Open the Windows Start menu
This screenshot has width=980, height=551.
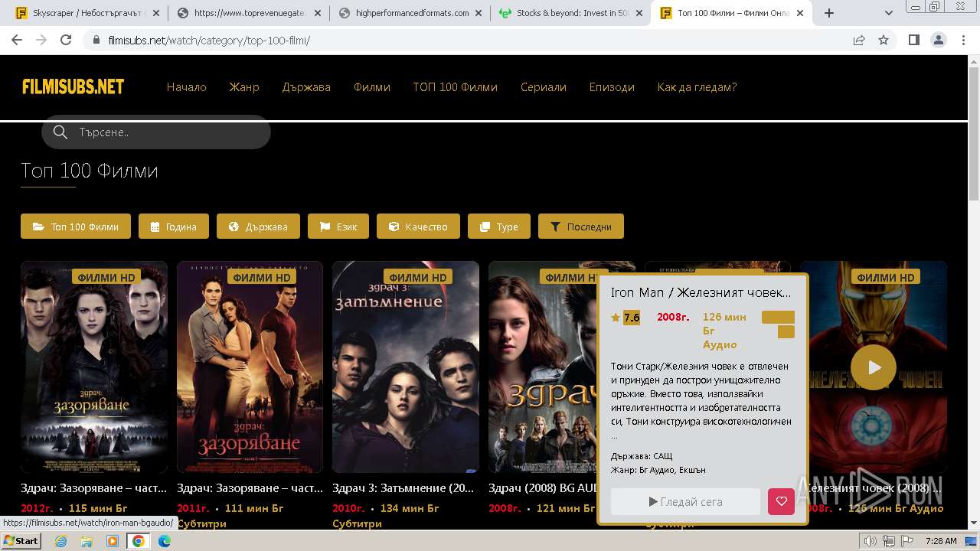[x=21, y=540]
